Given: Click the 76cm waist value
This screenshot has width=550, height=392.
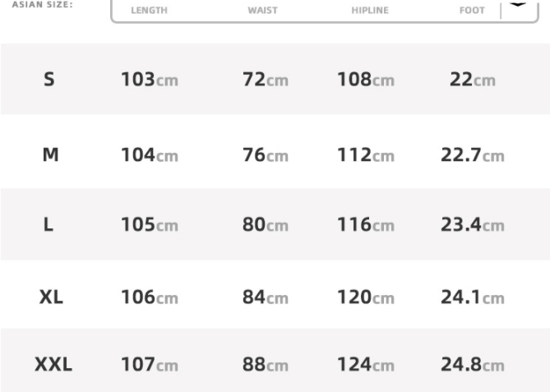Looking at the screenshot, I should [265, 154].
